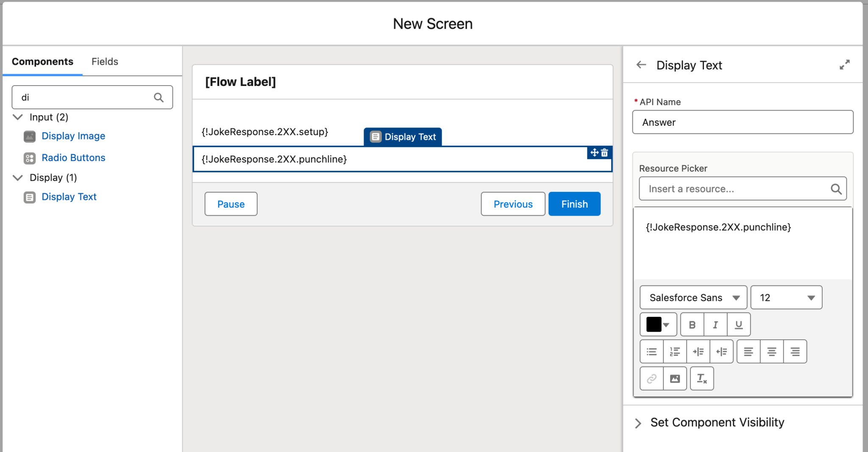The image size is (868, 452).
Task: Delete the punchline Display Text component
Action: click(x=605, y=153)
